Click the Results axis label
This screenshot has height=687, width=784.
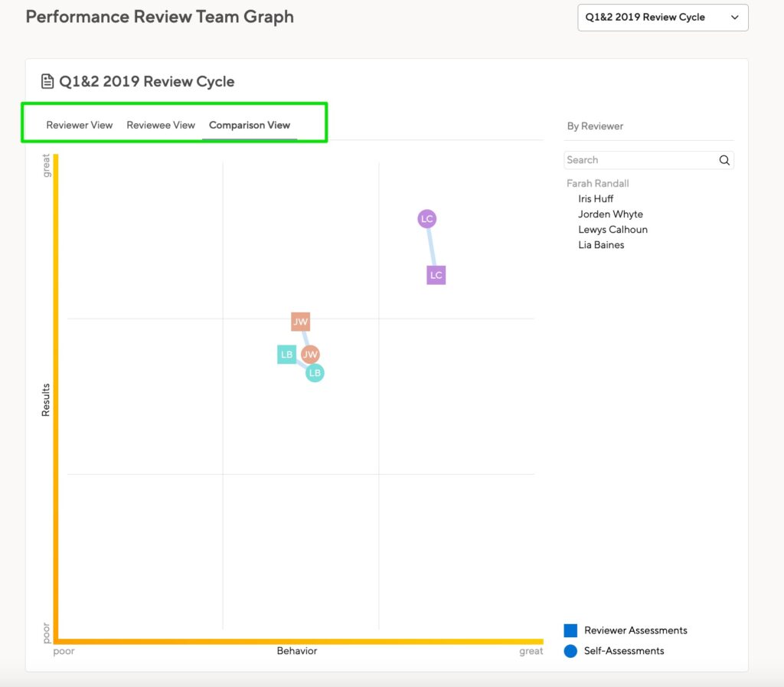[45, 400]
